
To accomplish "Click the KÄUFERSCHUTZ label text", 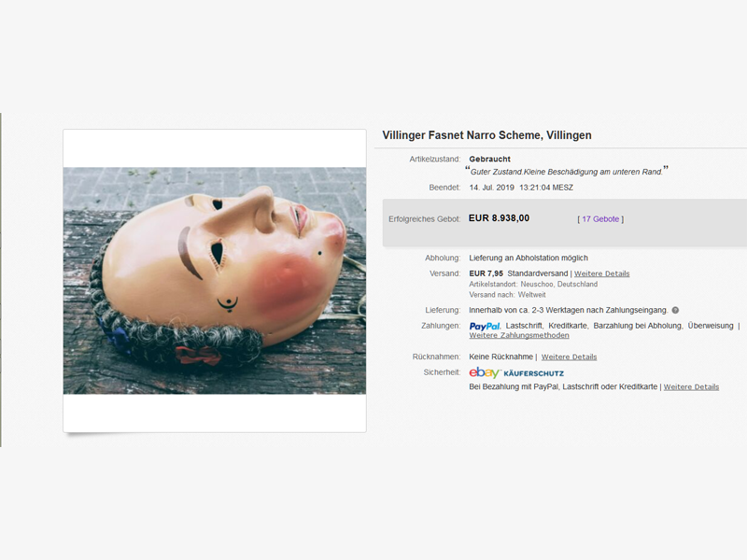I will pos(533,373).
